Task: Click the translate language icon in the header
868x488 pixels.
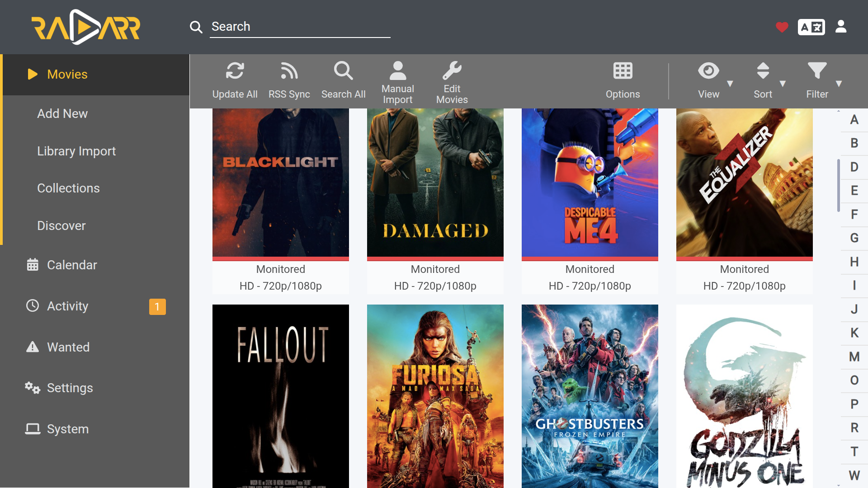Action: [x=811, y=27]
